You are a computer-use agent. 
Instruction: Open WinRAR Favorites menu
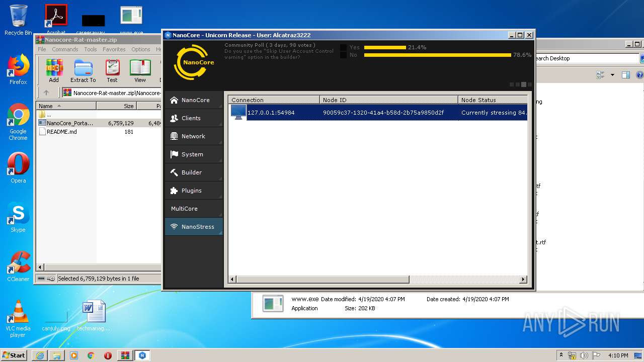[114, 49]
